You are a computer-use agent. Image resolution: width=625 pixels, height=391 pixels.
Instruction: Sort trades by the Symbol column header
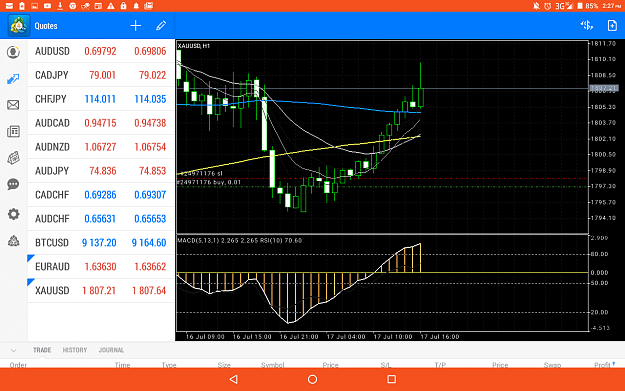coord(273,365)
